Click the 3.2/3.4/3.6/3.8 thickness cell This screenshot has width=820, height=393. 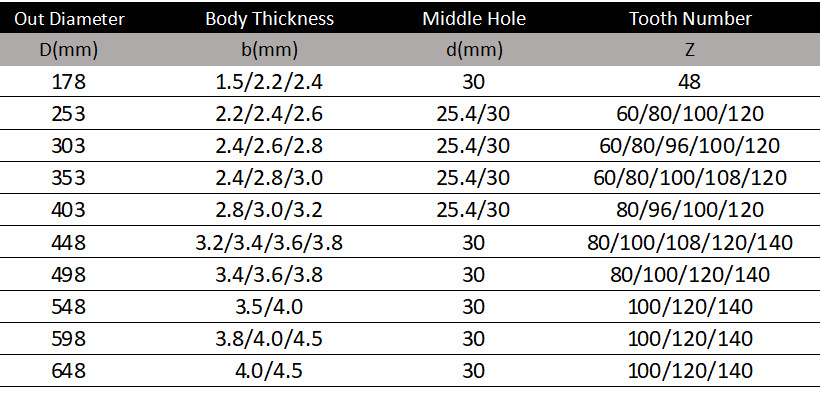(269, 243)
